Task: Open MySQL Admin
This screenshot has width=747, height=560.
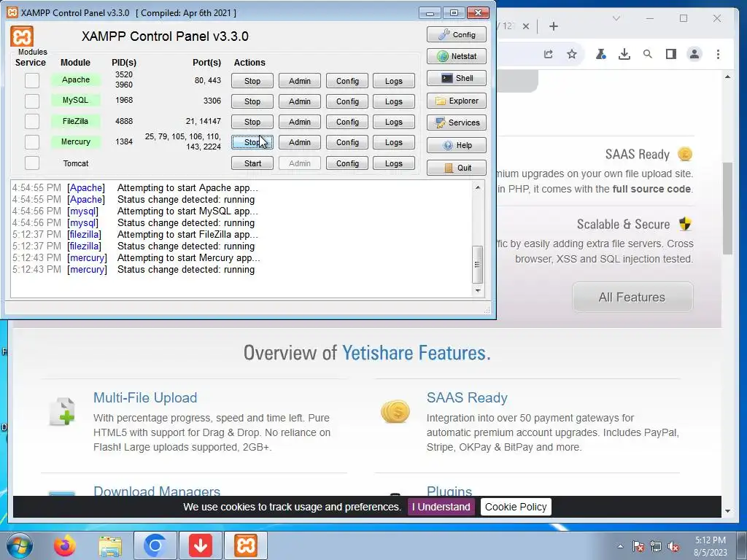Action: coord(299,101)
